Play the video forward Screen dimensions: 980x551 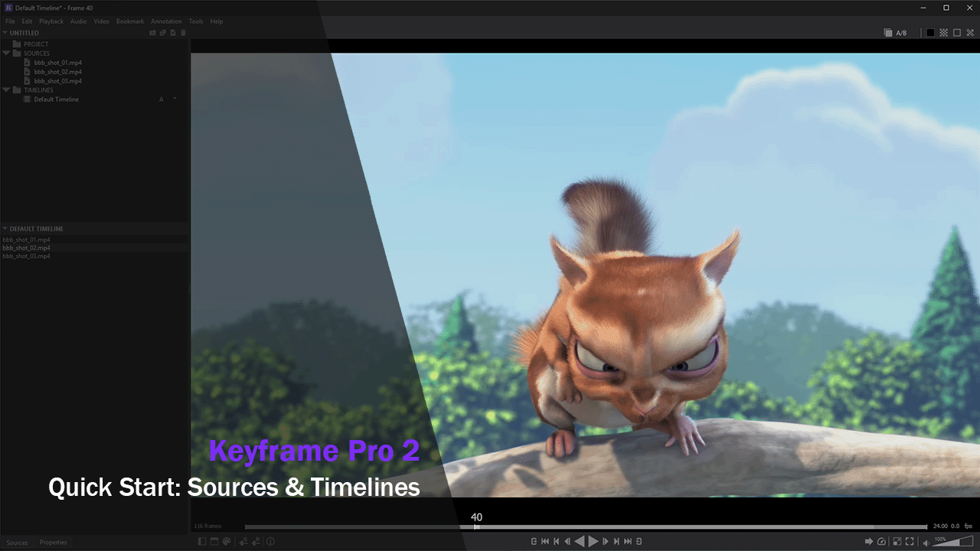tap(593, 542)
